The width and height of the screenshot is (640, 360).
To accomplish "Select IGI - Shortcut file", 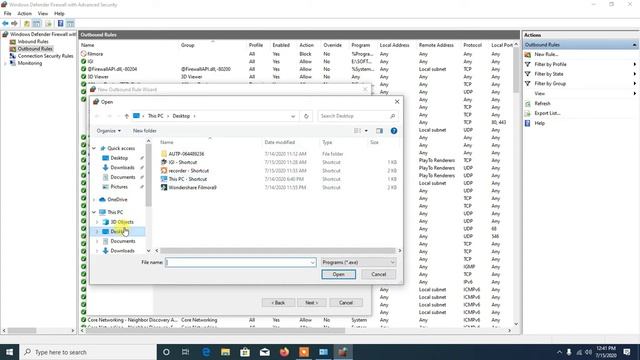I will coord(182,162).
